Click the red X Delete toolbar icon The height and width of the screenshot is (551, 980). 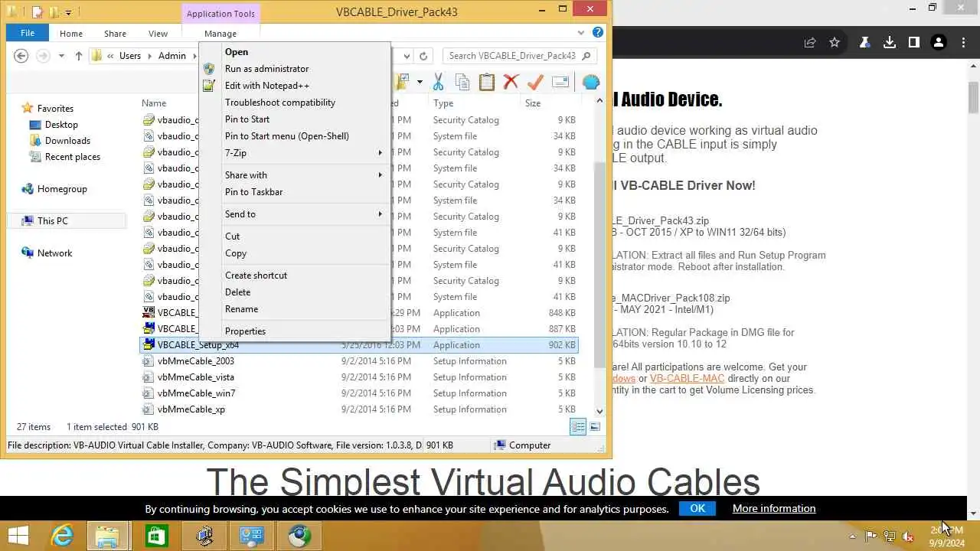pos(511,82)
